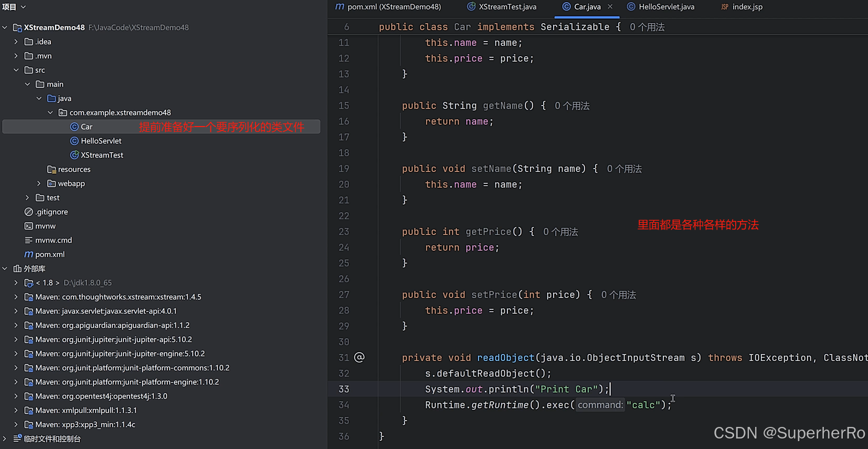
Task: Click the project path F:\JavaCode\XStreamDemo48
Action: pyautogui.click(x=139, y=27)
